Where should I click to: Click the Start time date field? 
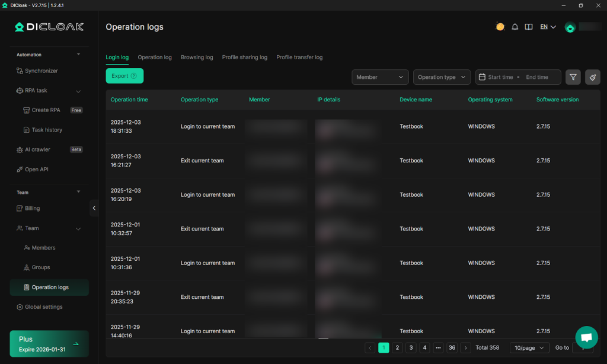(x=500, y=77)
